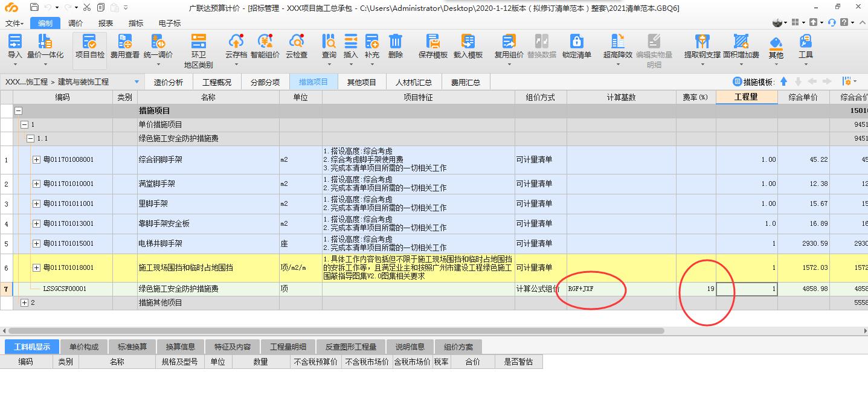Click the 措施模板 button

point(753,82)
